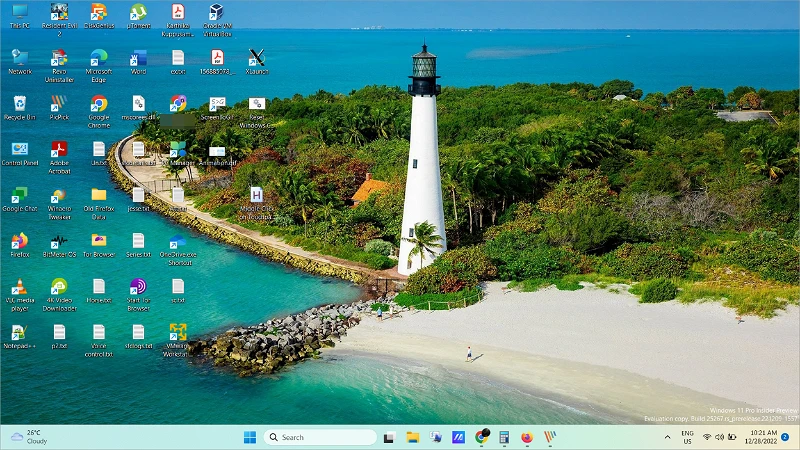This screenshot has width=800, height=450.
Task: Open the Windows Start menu button
Action: click(x=250, y=437)
